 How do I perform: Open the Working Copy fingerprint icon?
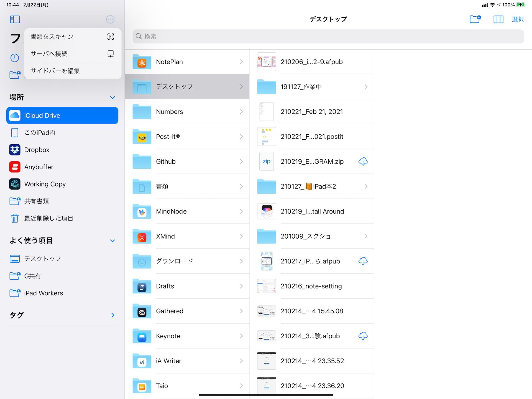click(15, 184)
